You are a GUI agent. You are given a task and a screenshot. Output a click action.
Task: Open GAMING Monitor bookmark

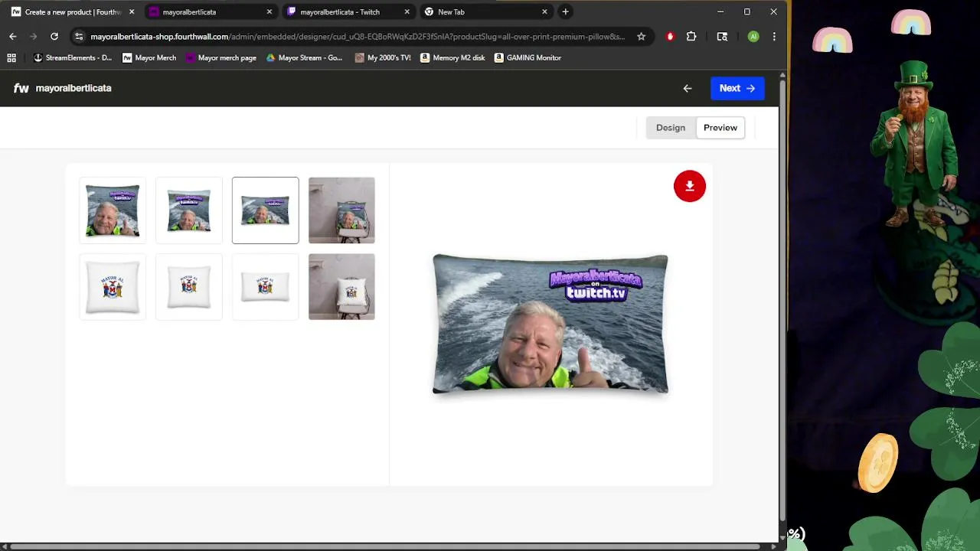pyautogui.click(x=528, y=57)
